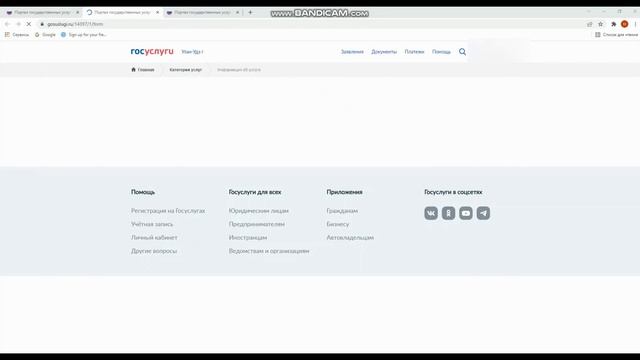640x360 pixels.
Task: Close the third browser tab
Action: [238, 13]
